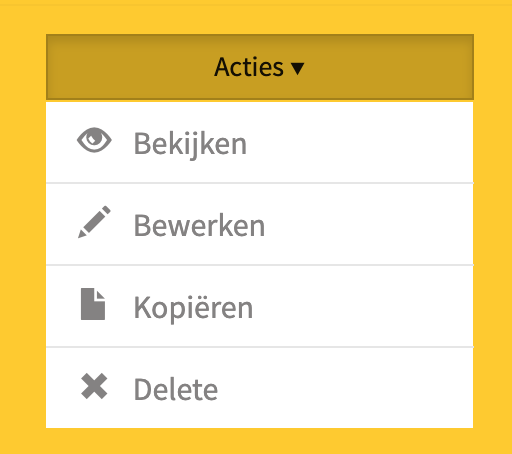Click the black arrow next to Acties

297,68
